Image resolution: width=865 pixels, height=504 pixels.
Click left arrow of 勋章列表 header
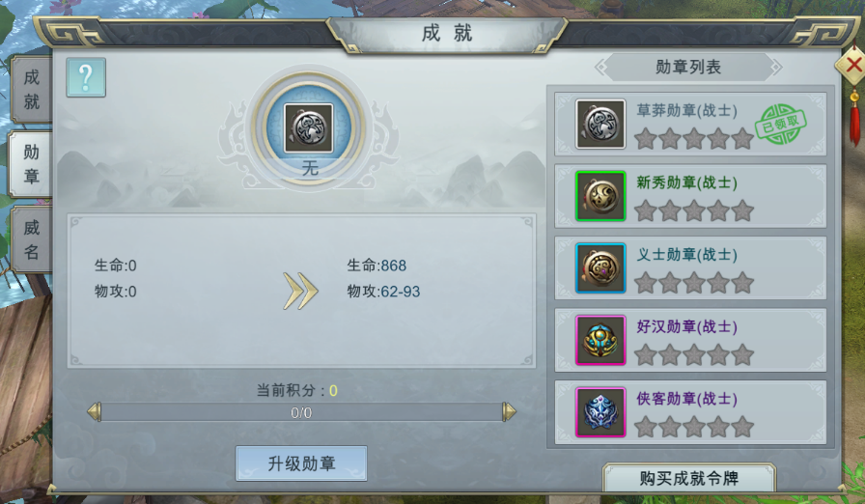pos(600,68)
